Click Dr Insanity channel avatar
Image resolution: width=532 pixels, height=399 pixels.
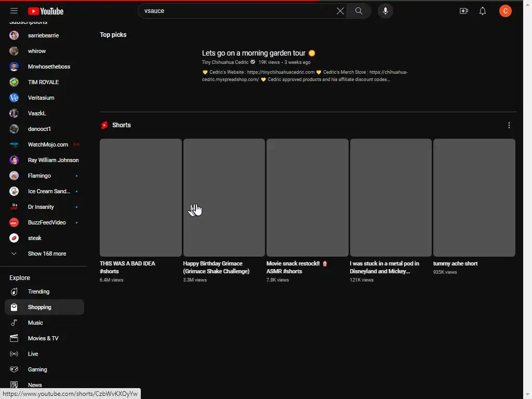[14, 207]
